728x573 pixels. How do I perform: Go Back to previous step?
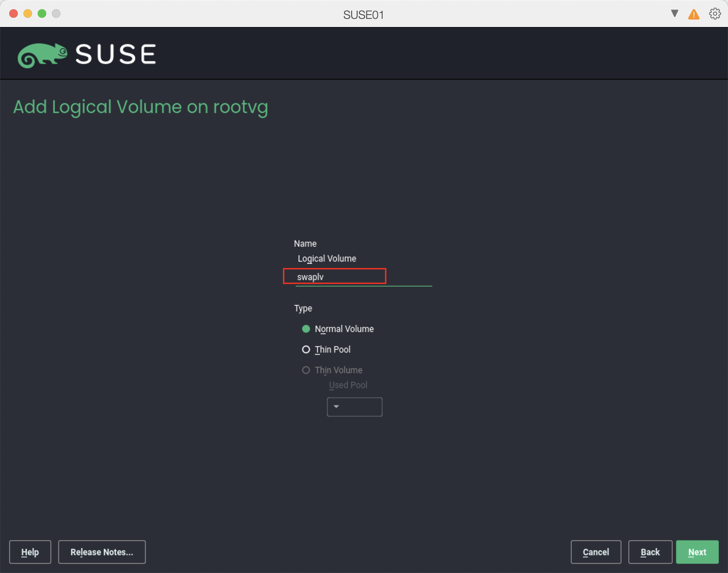650,552
